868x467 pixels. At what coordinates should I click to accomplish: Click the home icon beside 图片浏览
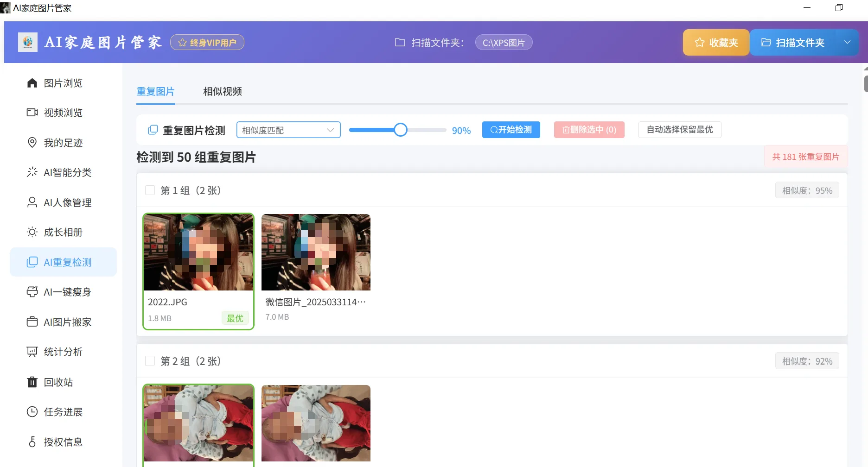(32, 83)
